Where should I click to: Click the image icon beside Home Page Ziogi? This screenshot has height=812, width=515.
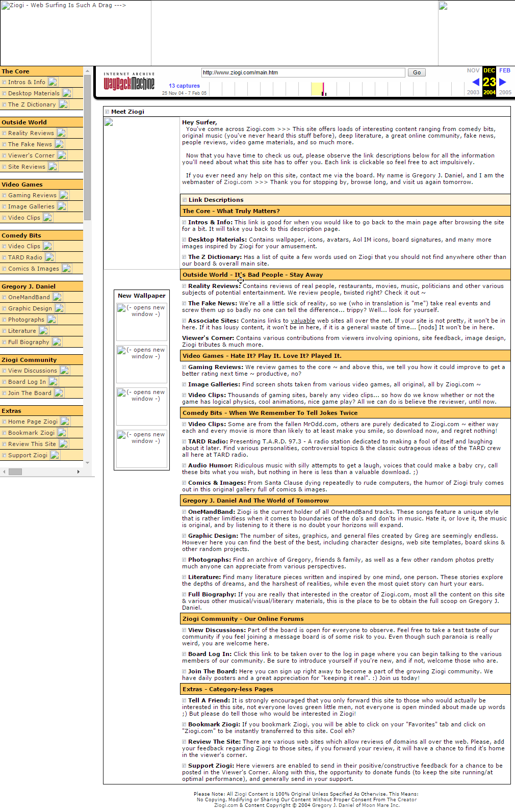[65, 422]
